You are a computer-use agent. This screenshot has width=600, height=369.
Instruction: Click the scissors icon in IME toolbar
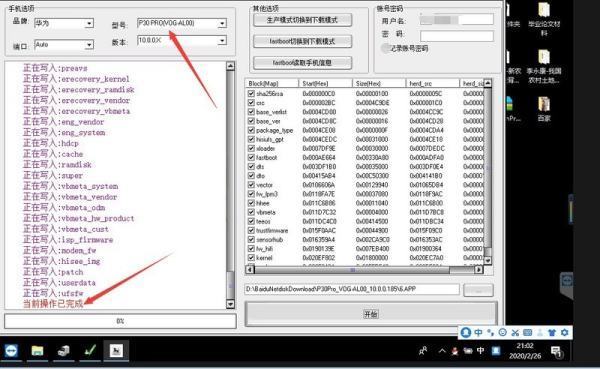pyautogui.click(x=515, y=333)
